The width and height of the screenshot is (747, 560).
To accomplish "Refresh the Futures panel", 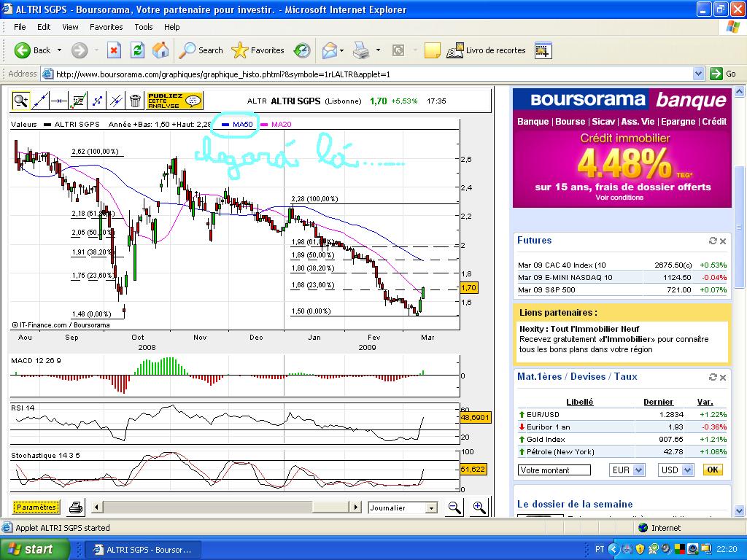I will coord(713,241).
